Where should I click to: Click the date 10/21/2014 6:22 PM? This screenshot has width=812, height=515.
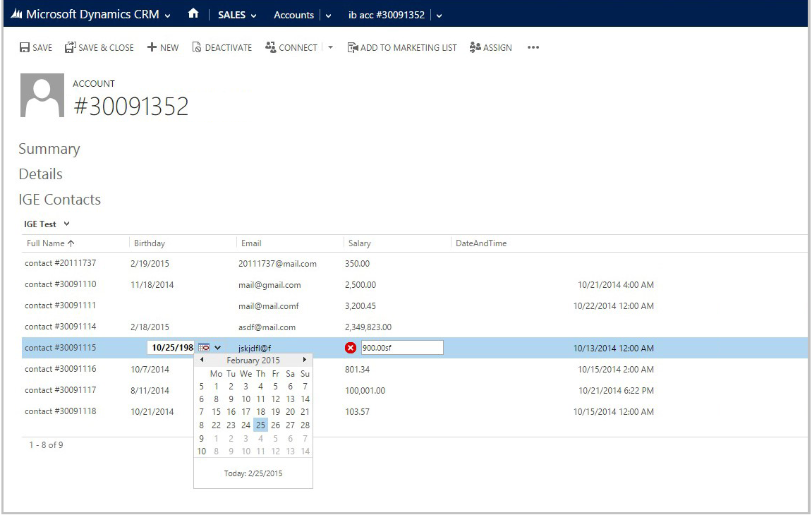point(617,391)
